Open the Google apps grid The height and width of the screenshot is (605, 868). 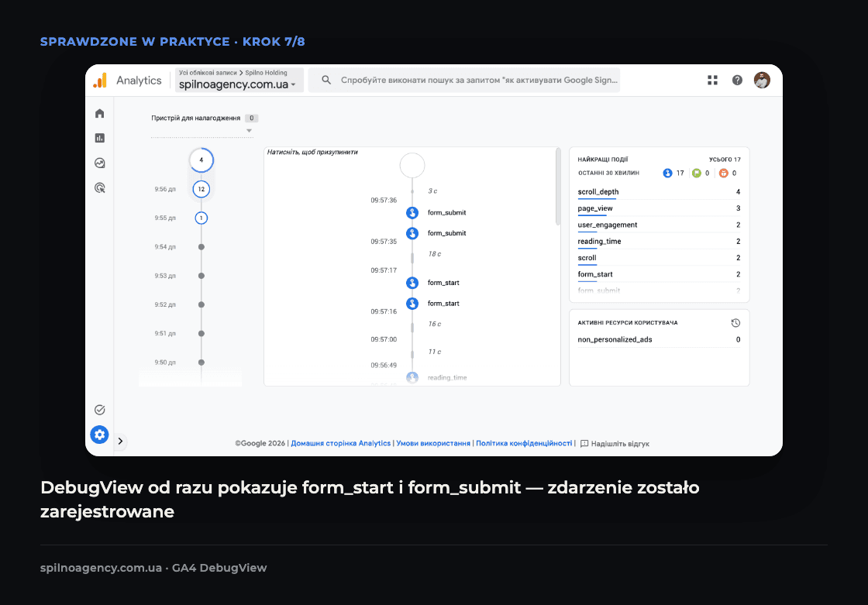712,81
